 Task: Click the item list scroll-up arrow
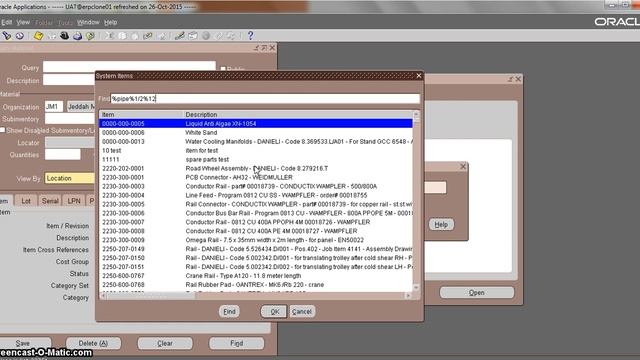(x=416, y=115)
